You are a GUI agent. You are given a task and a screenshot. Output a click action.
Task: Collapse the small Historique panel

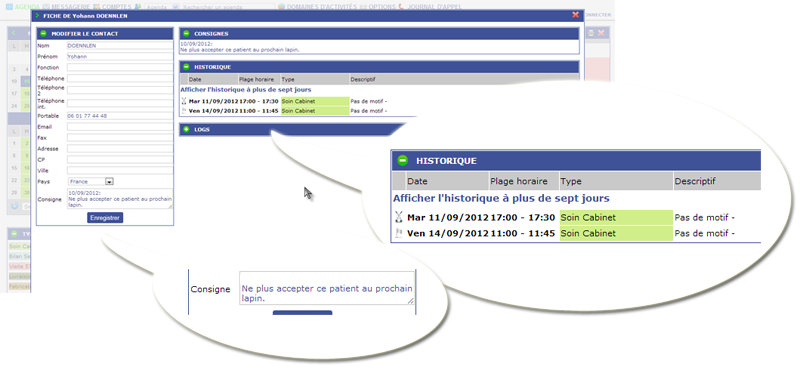186,67
